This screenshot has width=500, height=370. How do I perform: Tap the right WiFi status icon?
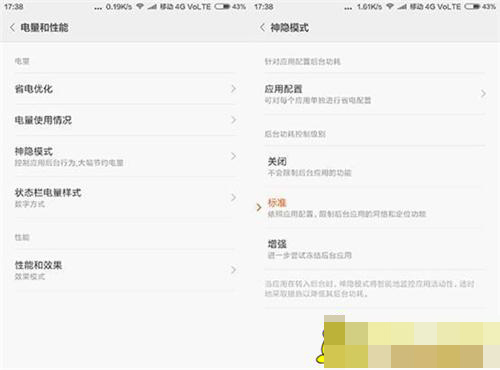pos(390,7)
